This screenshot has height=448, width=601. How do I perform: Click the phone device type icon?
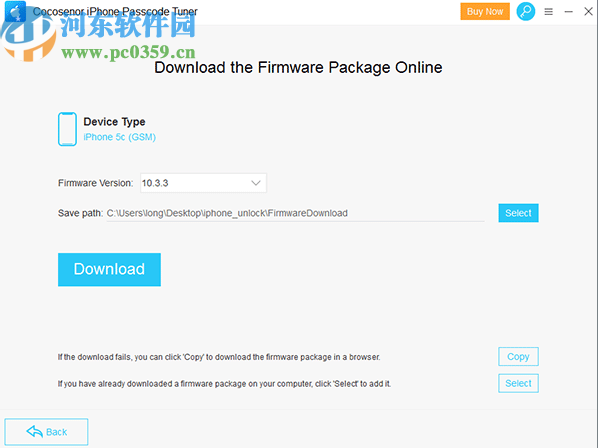click(67, 129)
